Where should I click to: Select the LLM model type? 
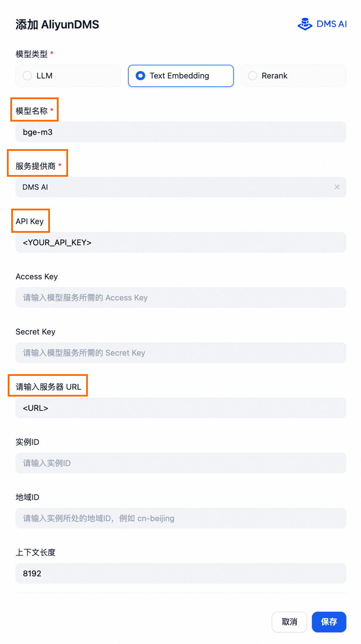click(68, 76)
